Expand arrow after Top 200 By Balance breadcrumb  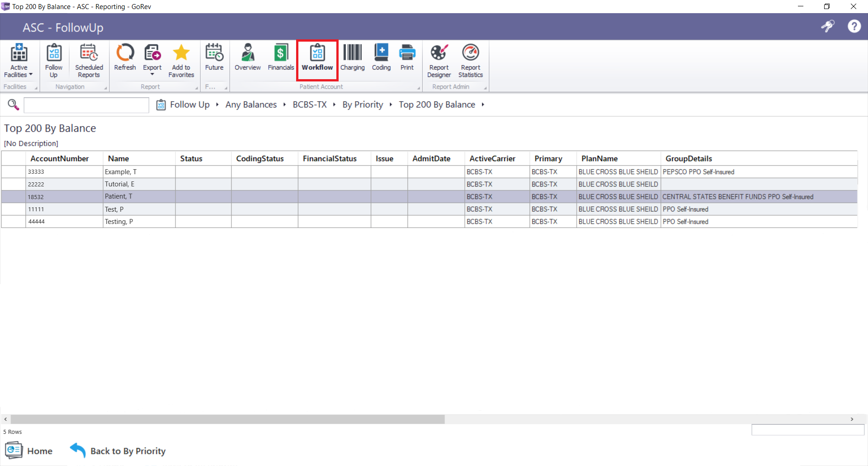pyautogui.click(x=483, y=105)
